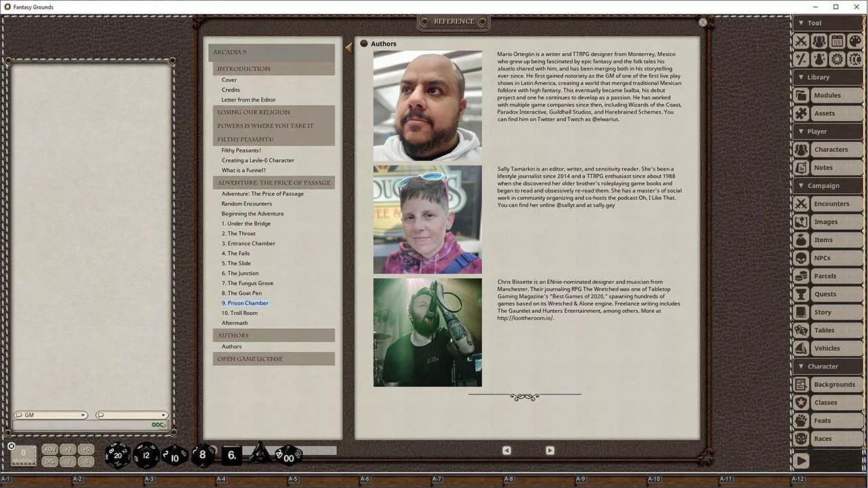Pick the d8 die
The height and width of the screenshot is (488, 868).
click(202, 455)
